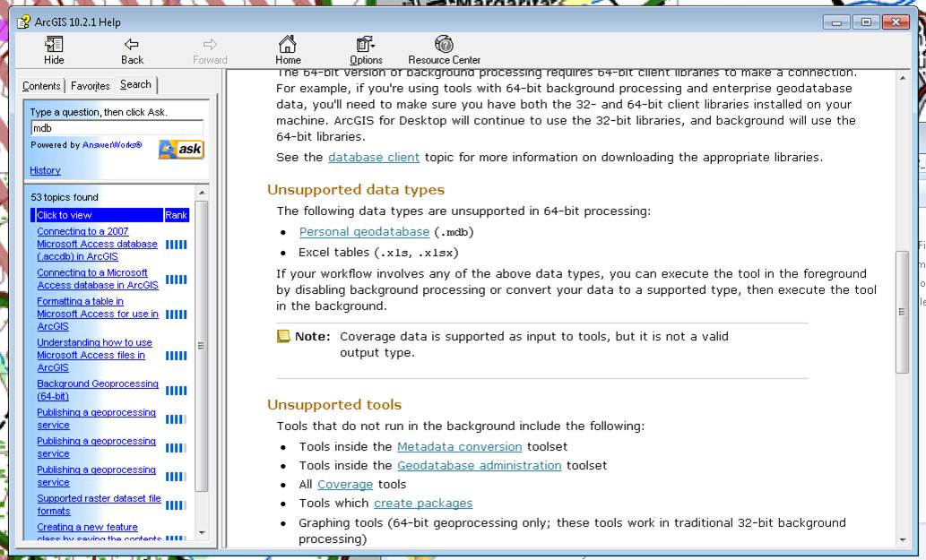Open 'Understanding how to use Microsoft Access files'
Image resolution: width=926 pixels, height=560 pixels.
click(94, 355)
